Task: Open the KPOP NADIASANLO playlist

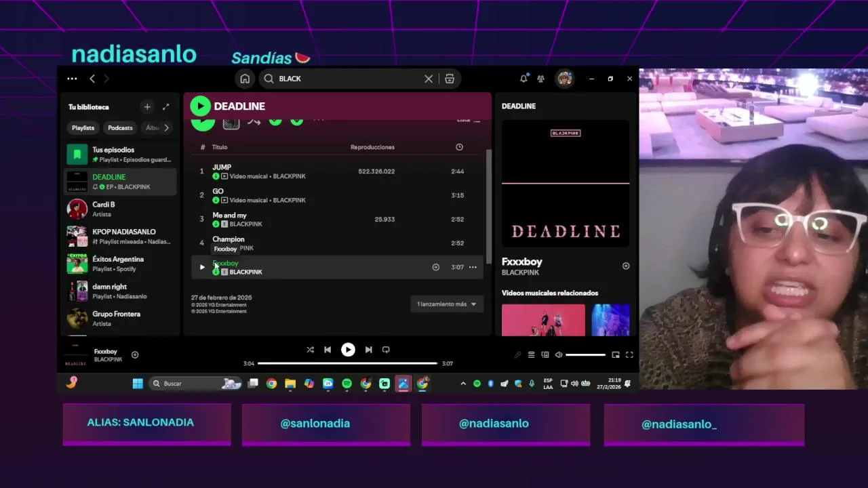Action: coord(121,237)
